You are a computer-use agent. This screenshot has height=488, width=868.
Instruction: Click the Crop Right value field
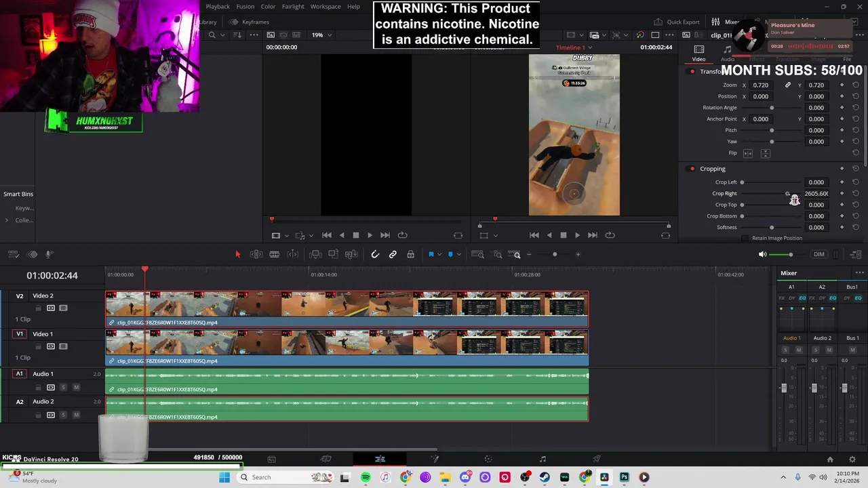point(816,193)
